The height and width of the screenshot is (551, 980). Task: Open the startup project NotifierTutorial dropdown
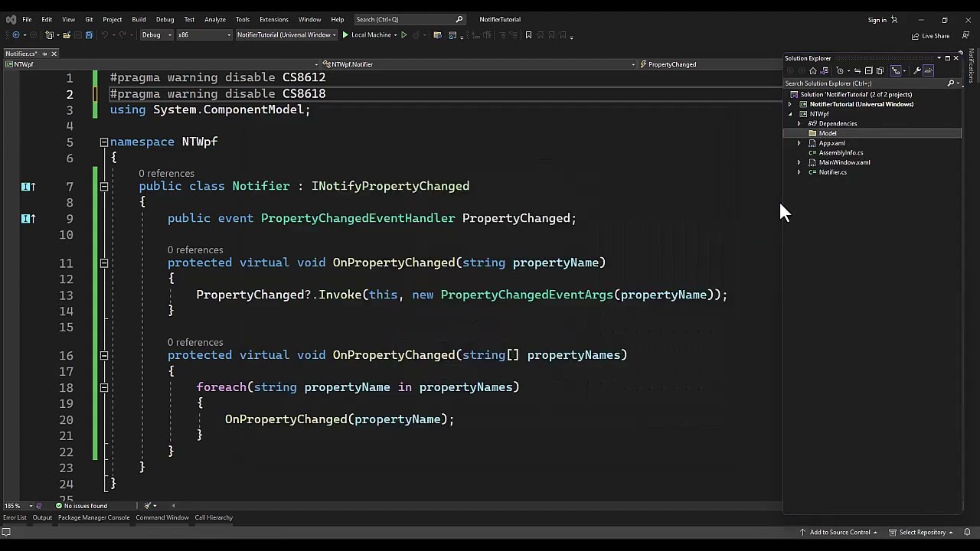click(x=286, y=35)
